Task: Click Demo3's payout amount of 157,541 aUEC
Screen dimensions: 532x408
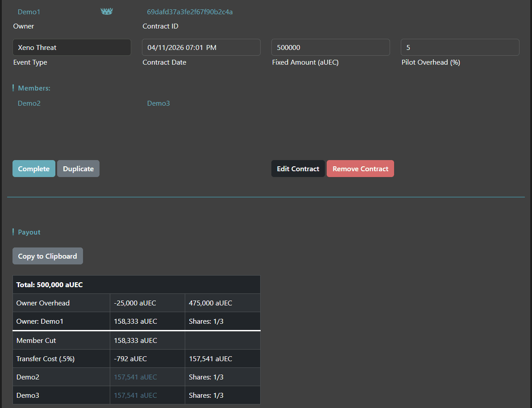Action: [135, 395]
